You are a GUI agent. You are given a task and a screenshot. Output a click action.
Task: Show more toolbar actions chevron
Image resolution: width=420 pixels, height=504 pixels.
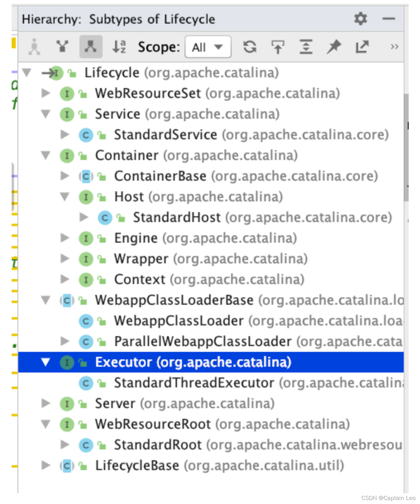pos(394,47)
